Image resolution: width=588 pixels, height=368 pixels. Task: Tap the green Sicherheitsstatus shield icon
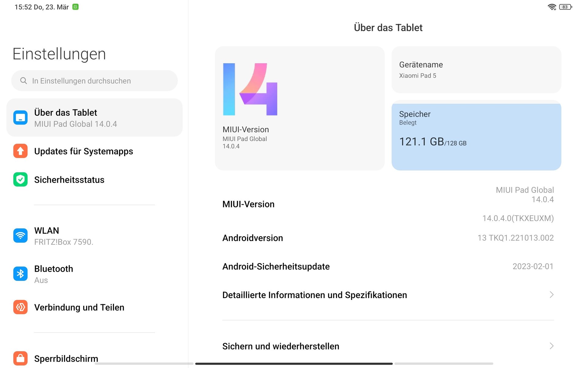point(21,179)
